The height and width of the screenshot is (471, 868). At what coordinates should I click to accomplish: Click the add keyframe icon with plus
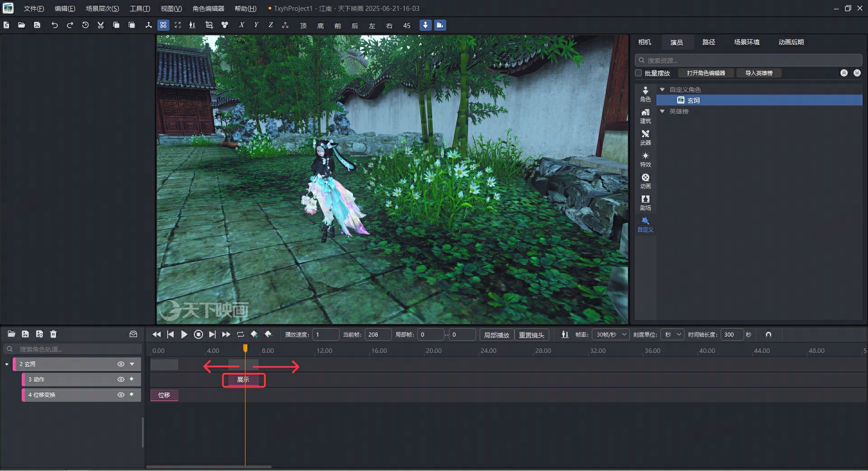click(x=255, y=334)
